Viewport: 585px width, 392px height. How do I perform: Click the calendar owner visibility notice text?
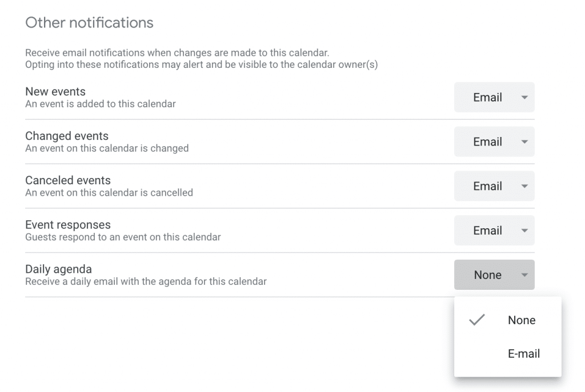click(201, 64)
